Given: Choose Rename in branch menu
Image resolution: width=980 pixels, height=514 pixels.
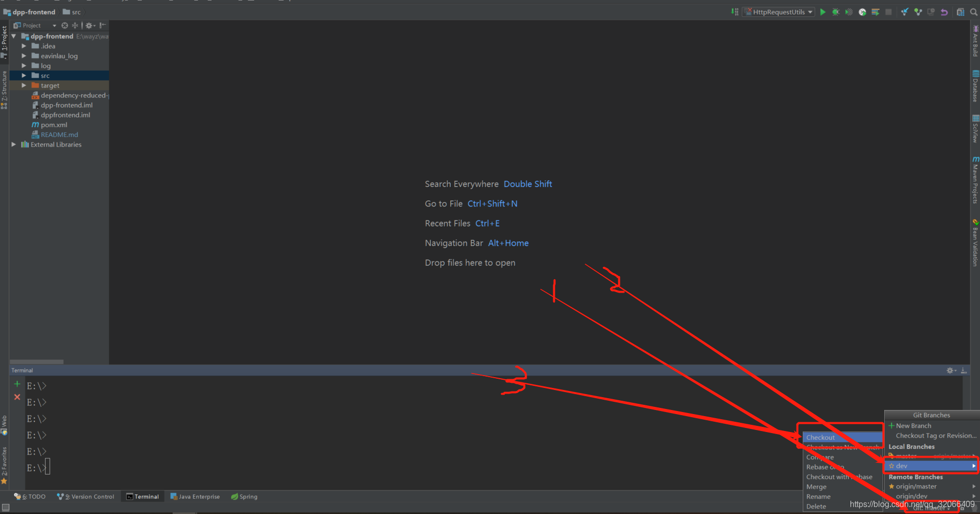Looking at the screenshot, I should (842, 497).
